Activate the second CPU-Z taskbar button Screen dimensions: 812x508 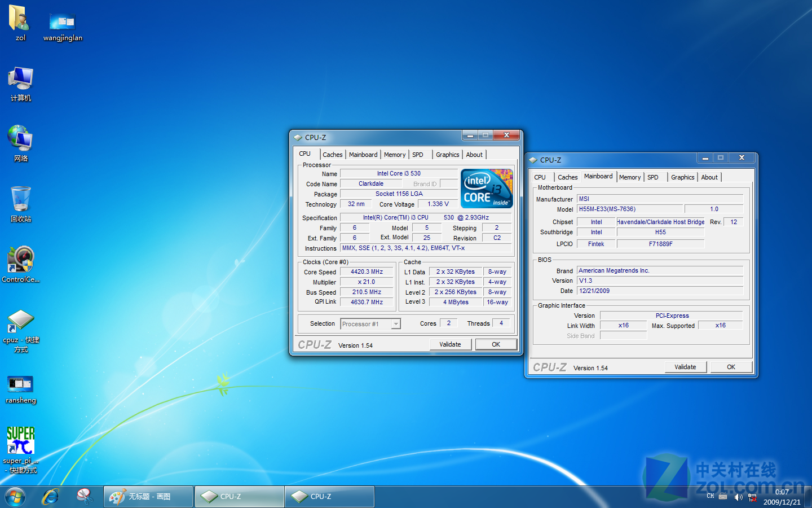(329, 497)
